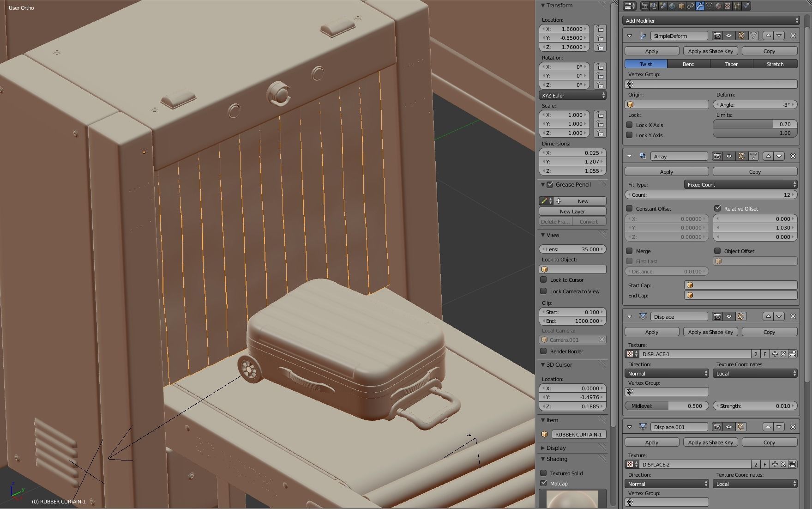Collapse the SimpleDeform modifier panel
This screenshot has width=812, height=509.
tap(629, 36)
